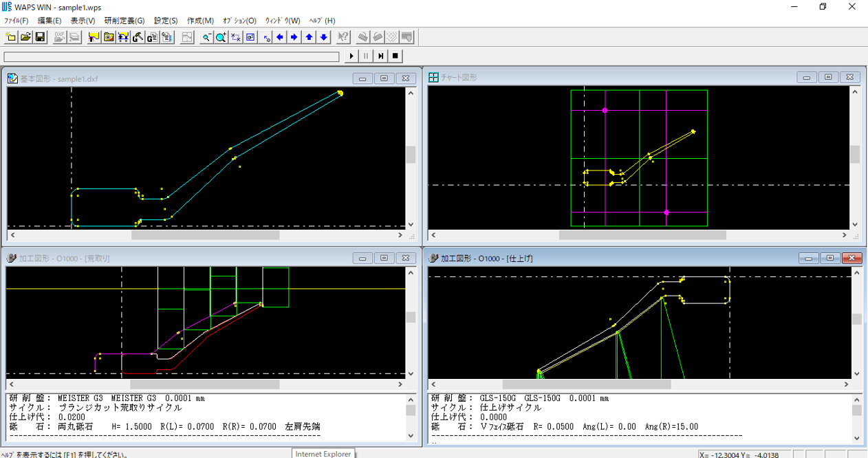The width and height of the screenshot is (868, 458).
Task: Open a file using the folder icon
Action: click(25, 37)
